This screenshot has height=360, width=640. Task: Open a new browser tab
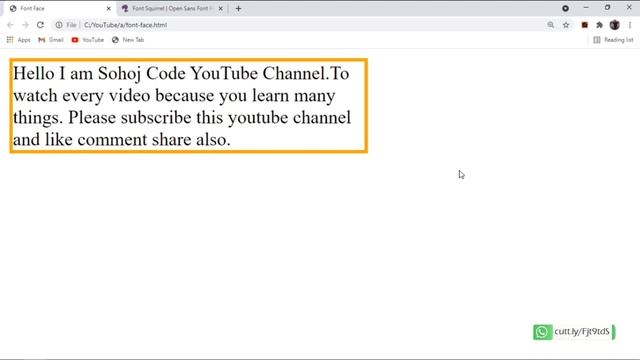coord(238,8)
